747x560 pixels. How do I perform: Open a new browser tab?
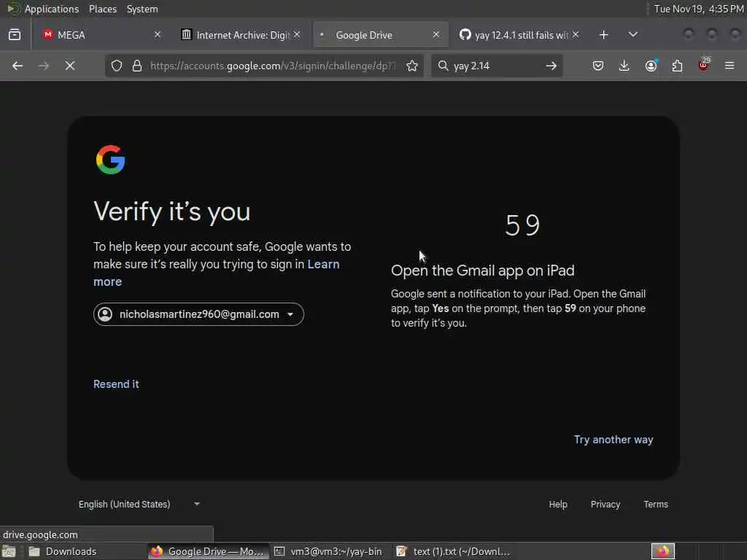[x=603, y=35]
